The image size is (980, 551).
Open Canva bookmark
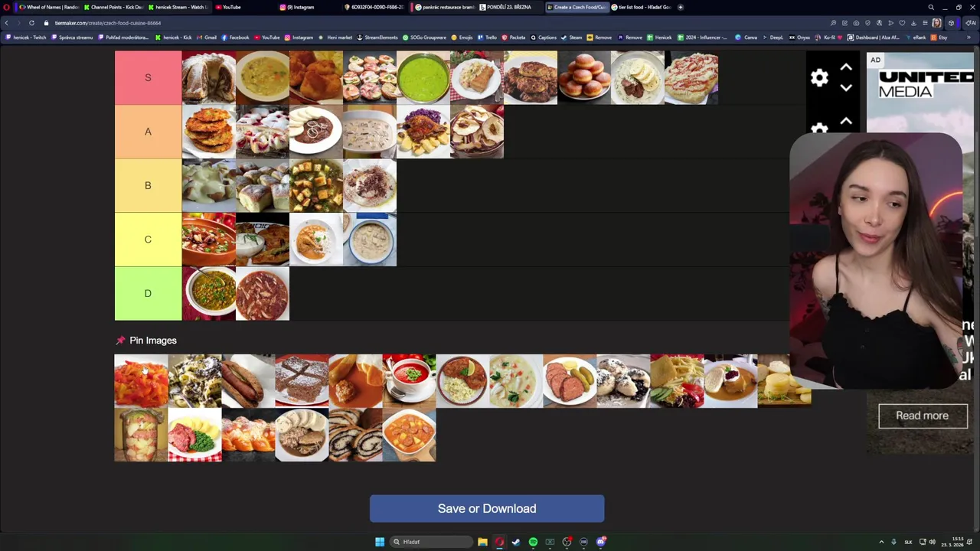click(x=746, y=37)
